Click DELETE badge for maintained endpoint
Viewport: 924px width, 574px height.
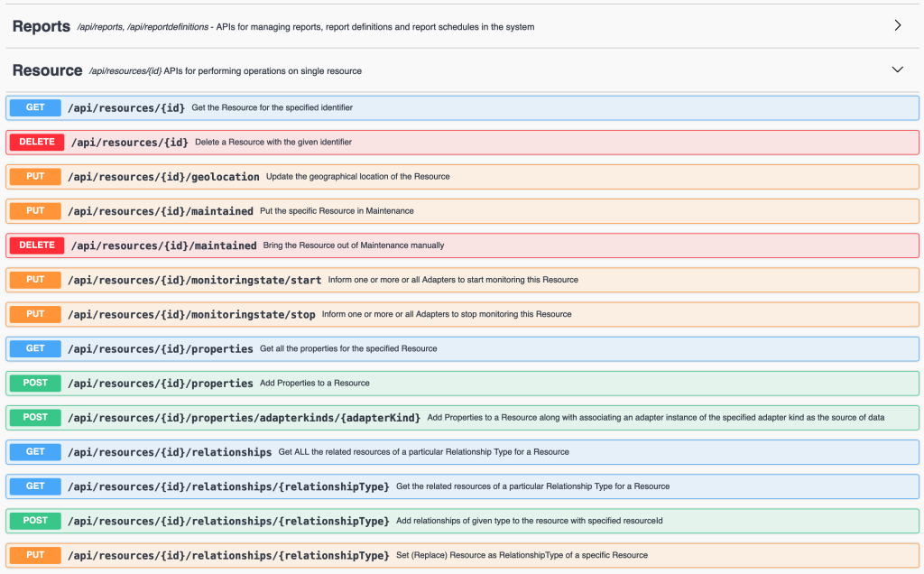click(37, 245)
